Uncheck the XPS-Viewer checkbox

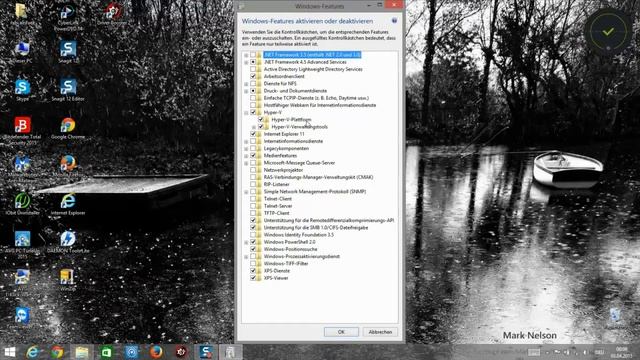pos(253,278)
